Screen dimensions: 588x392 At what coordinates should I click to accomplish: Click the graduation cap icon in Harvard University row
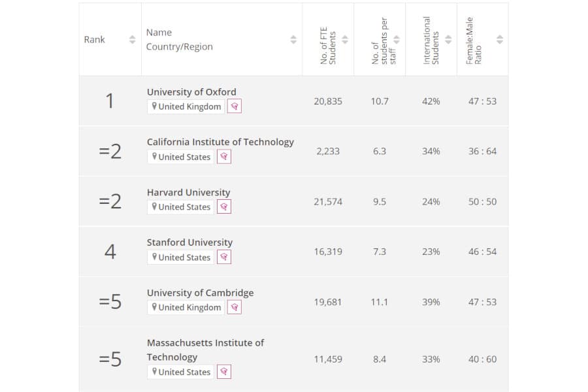click(224, 206)
